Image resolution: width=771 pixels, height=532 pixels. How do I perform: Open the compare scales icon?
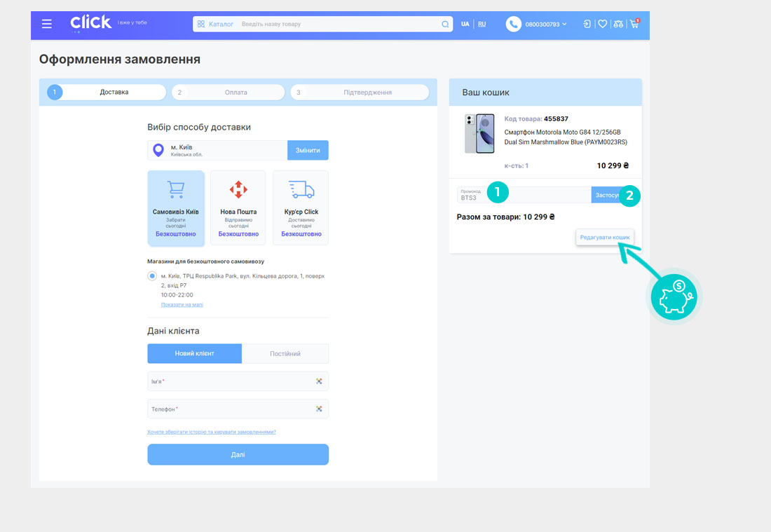tap(618, 24)
